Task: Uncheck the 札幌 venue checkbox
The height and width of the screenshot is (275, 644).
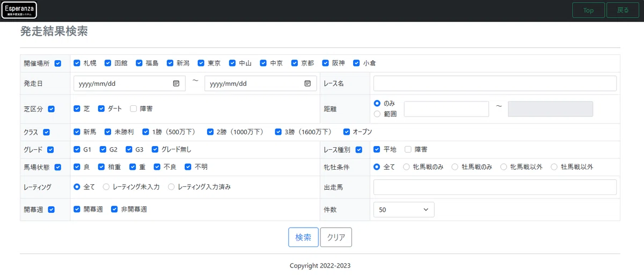Action: pyautogui.click(x=77, y=63)
